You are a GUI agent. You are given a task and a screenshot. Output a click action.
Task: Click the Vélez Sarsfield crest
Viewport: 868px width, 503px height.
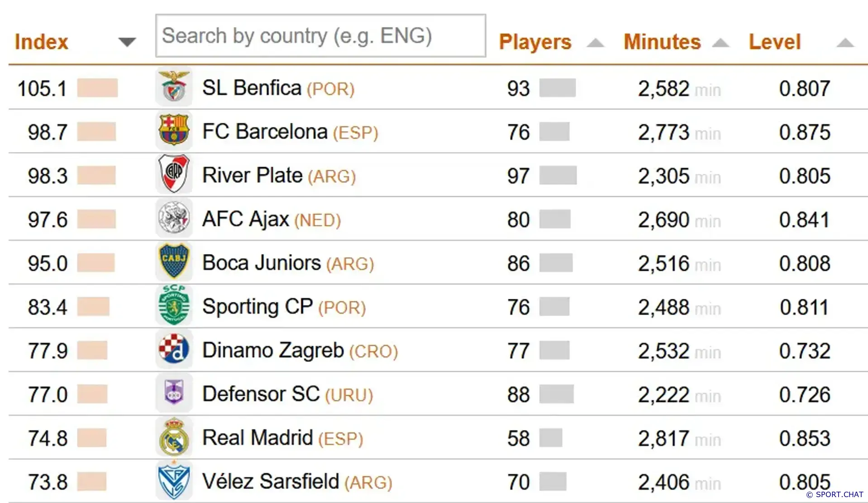pos(174,481)
